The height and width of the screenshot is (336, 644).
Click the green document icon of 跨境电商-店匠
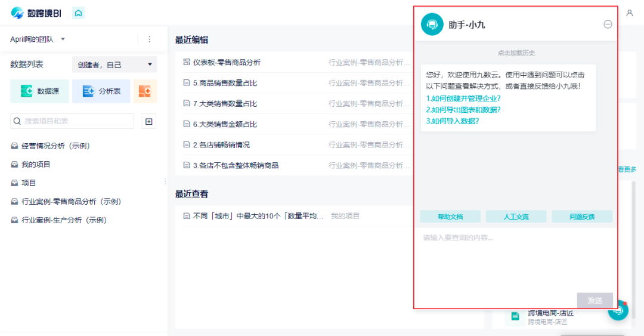coord(515,316)
